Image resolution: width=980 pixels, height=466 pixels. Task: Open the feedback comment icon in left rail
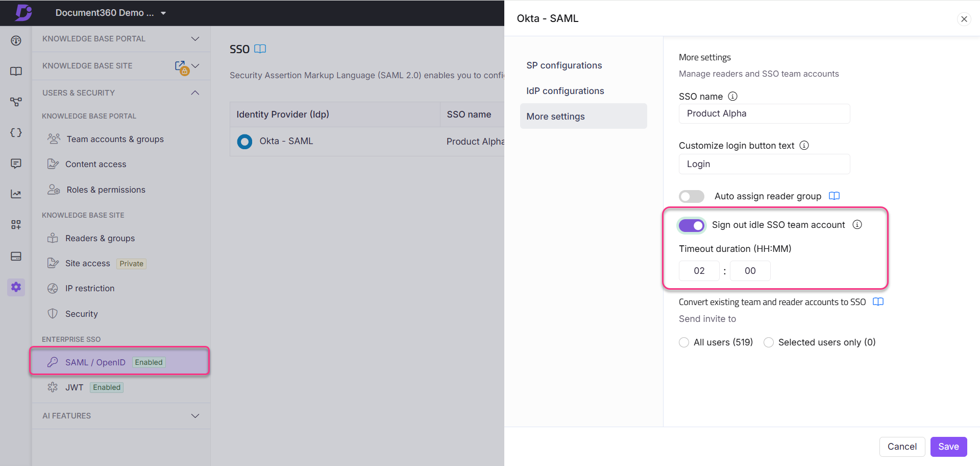tap(16, 164)
